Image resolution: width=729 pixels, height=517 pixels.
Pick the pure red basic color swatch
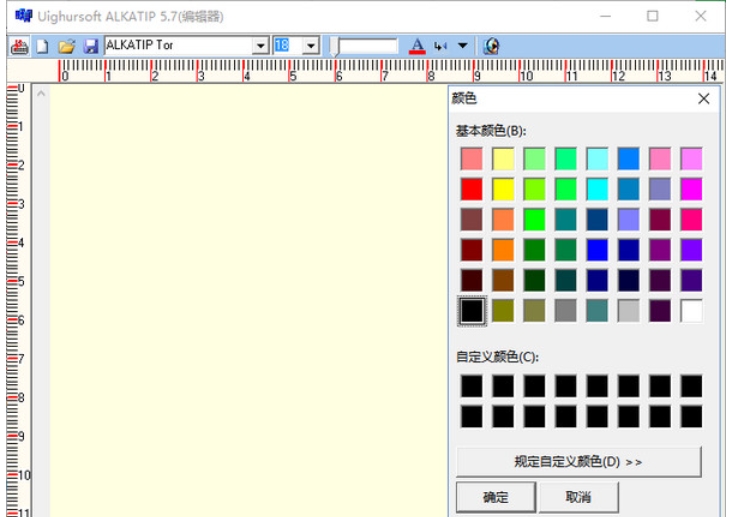point(472,189)
